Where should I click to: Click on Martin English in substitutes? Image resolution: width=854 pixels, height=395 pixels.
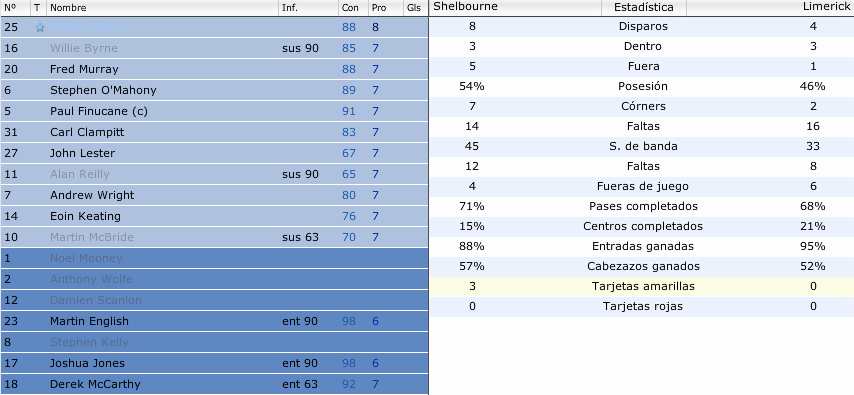pyautogui.click(x=89, y=321)
